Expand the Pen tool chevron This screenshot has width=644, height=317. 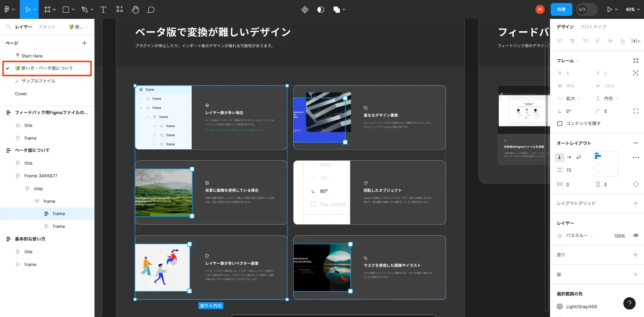(91, 10)
